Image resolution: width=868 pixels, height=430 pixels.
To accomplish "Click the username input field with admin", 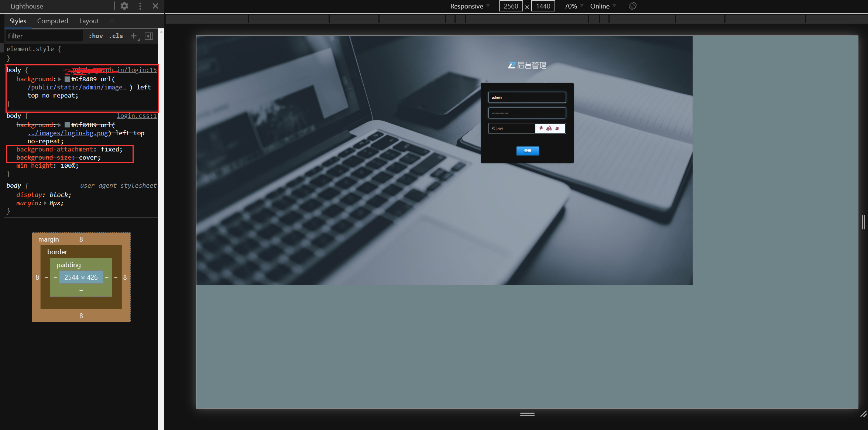I will click(x=526, y=98).
